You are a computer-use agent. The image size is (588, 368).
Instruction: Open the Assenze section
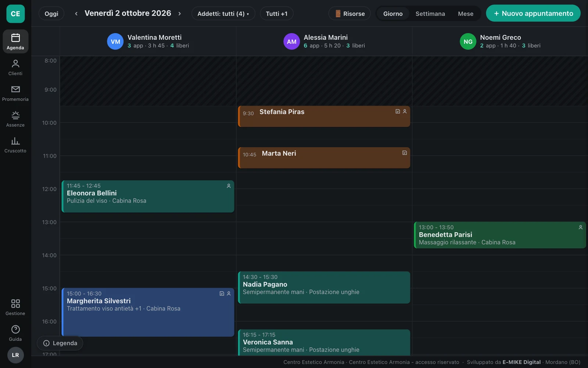coord(15,119)
